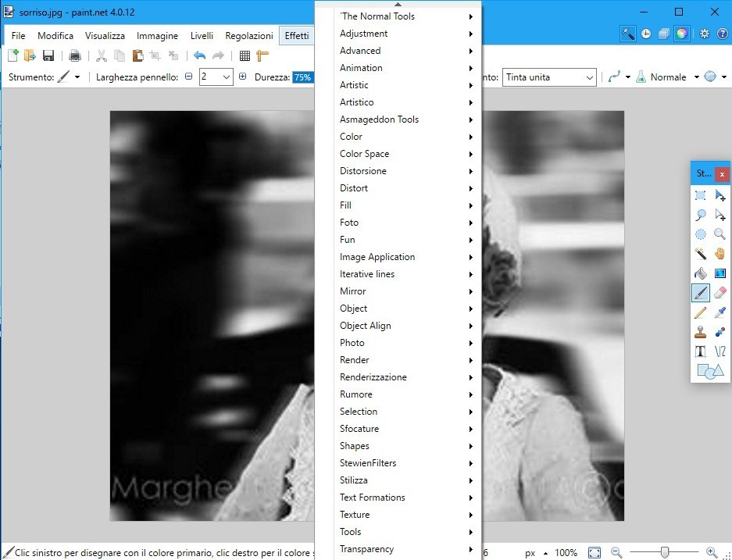
Task: Select the Magic Wand tool
Action: tap(701, 254)
